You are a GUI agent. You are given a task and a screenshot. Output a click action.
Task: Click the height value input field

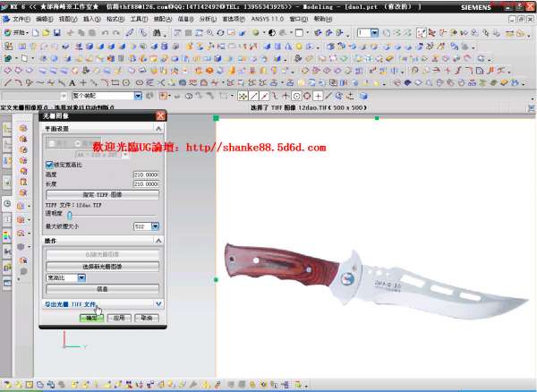click(x=145, y=175)
